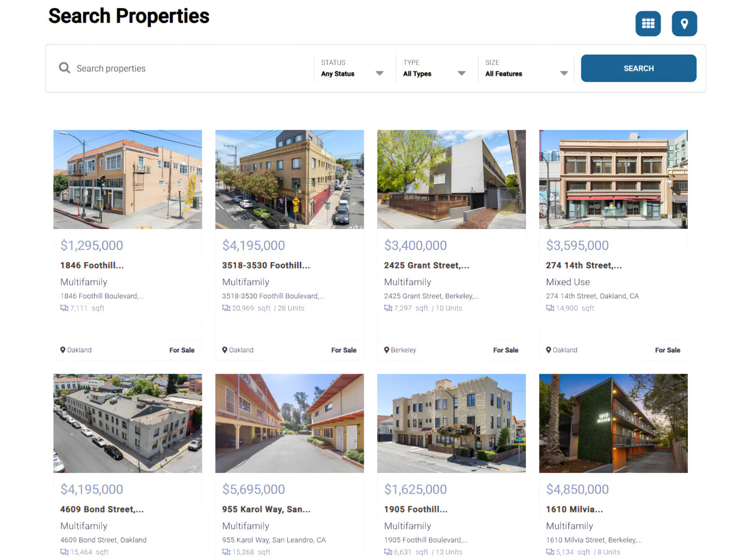Click address 274 14th Street, Oakland, CA
The image size is (747, 560).
[x=593, y=296]
